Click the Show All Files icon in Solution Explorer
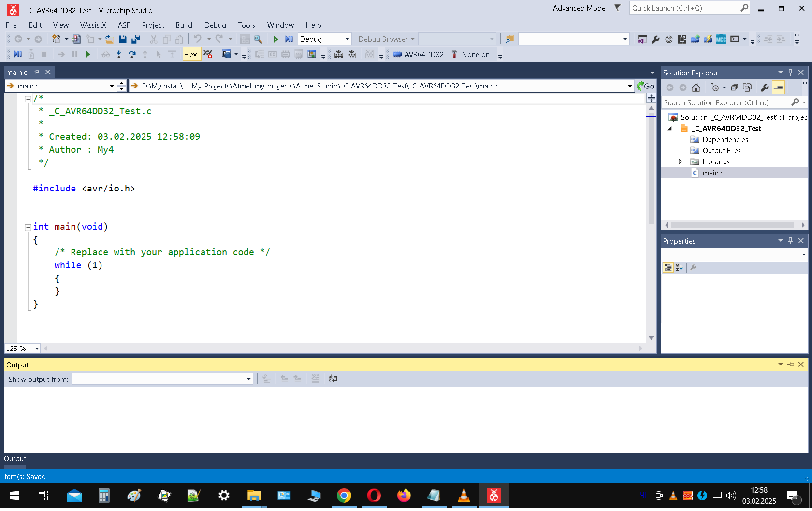812x511 pixels. [747, 88]
